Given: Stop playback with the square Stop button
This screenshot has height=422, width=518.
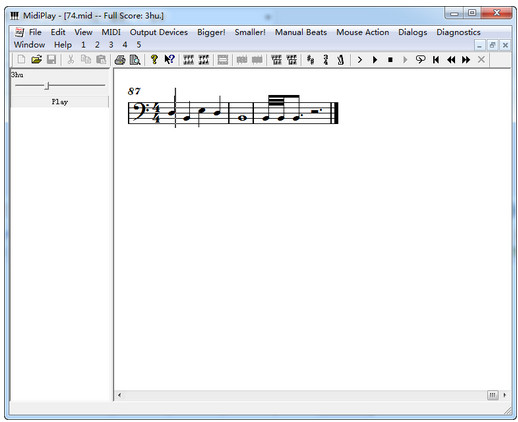Looking at the screenshot, I should pos(390,60).
